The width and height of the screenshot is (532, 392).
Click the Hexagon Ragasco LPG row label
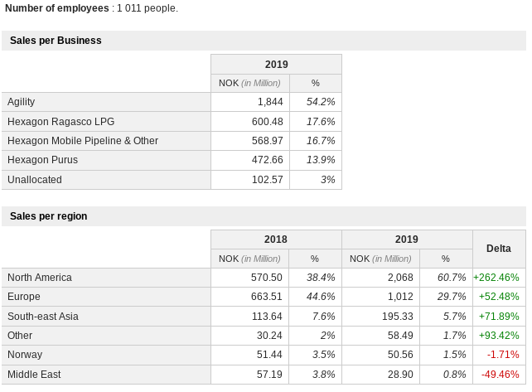click(60, 121)
